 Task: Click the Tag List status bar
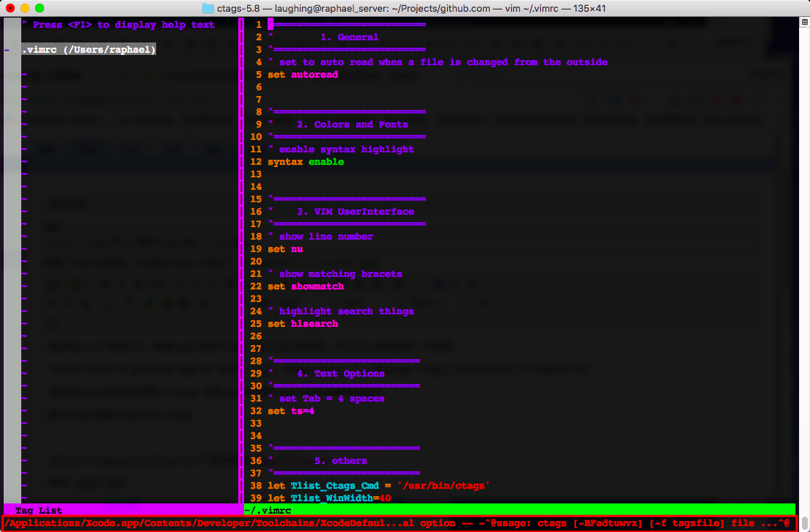[x=121, y=510]
